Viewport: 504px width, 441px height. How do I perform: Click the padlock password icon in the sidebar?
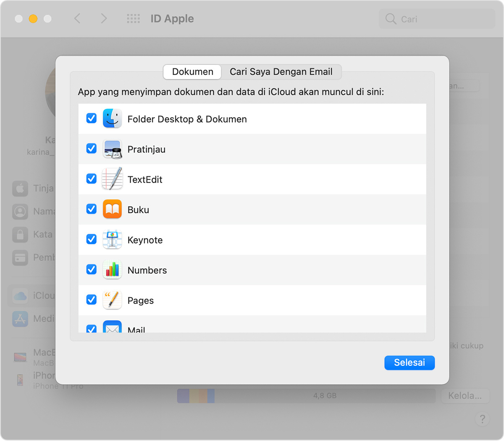point(20,234)
